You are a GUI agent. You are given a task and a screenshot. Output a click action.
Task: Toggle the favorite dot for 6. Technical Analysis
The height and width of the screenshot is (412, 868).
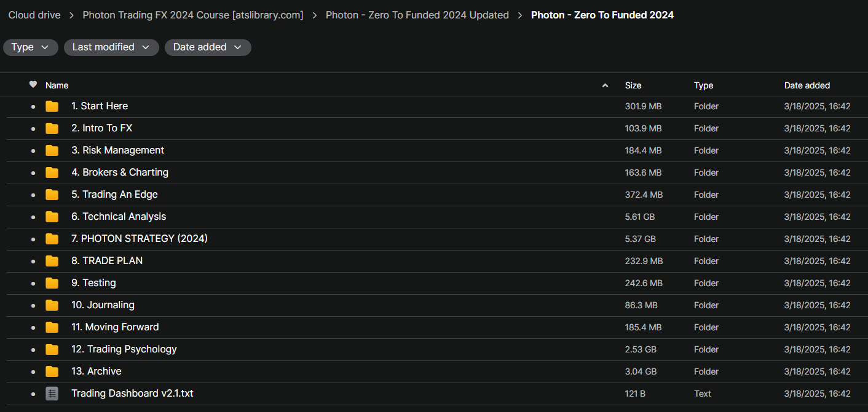33,217
